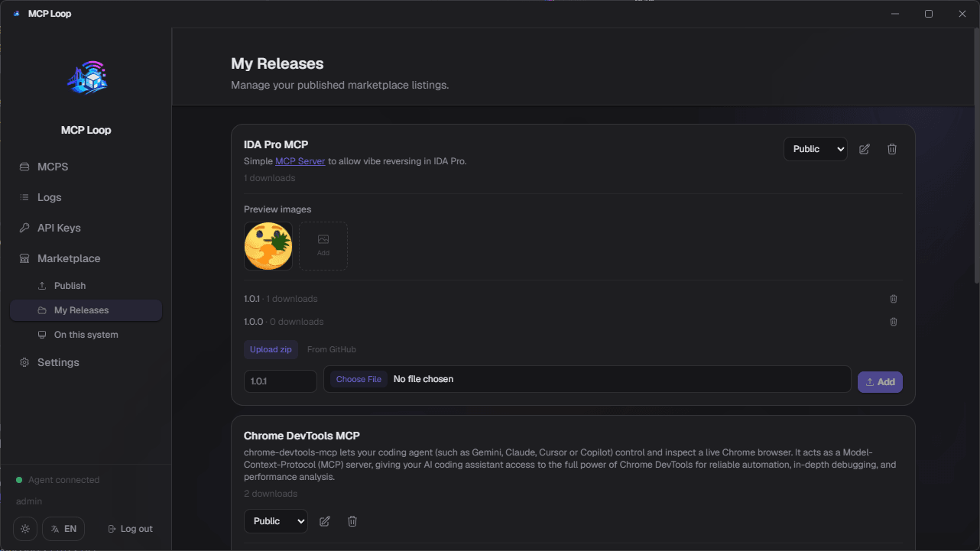Open the emoji preview image thumbnail
This screenshot has height=551, width=980.
pyautogui.click(x=268, y=246)
